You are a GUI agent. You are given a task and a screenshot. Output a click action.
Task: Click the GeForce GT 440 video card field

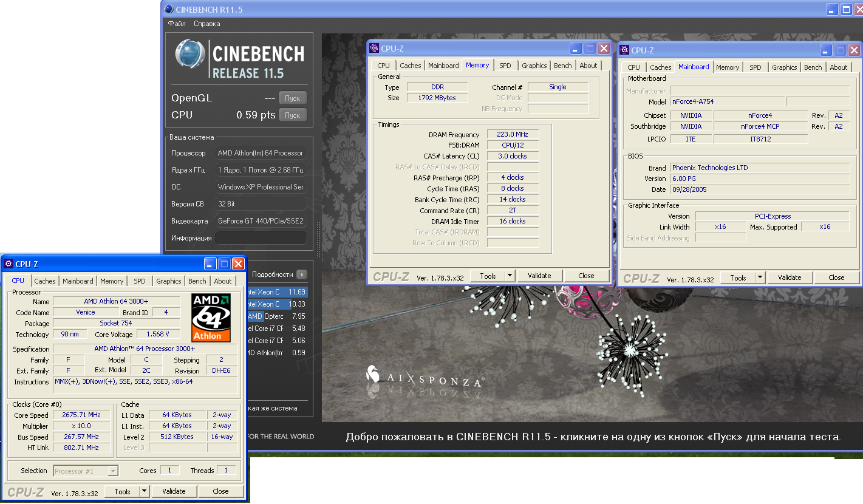[x=261, y=221]
